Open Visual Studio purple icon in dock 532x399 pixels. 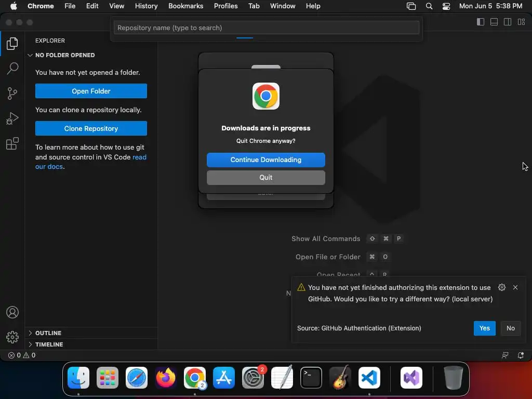point(411,378)
